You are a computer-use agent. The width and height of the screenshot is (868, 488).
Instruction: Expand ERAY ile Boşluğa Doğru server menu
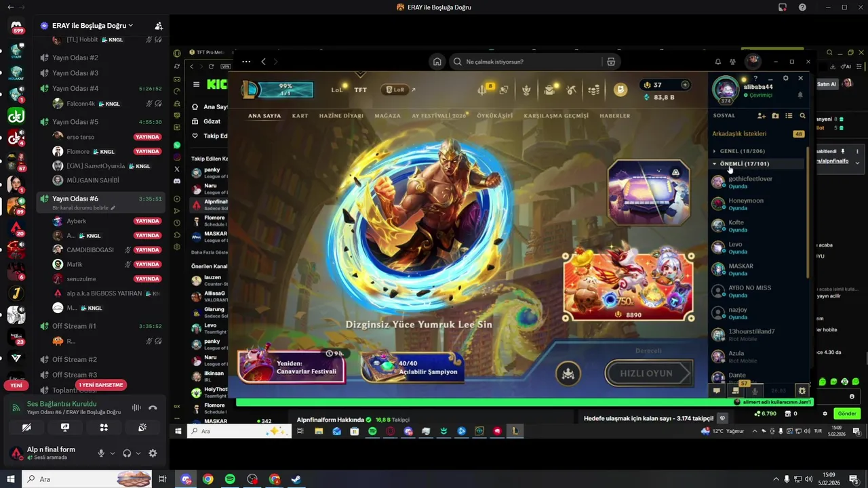pos(92,26)
